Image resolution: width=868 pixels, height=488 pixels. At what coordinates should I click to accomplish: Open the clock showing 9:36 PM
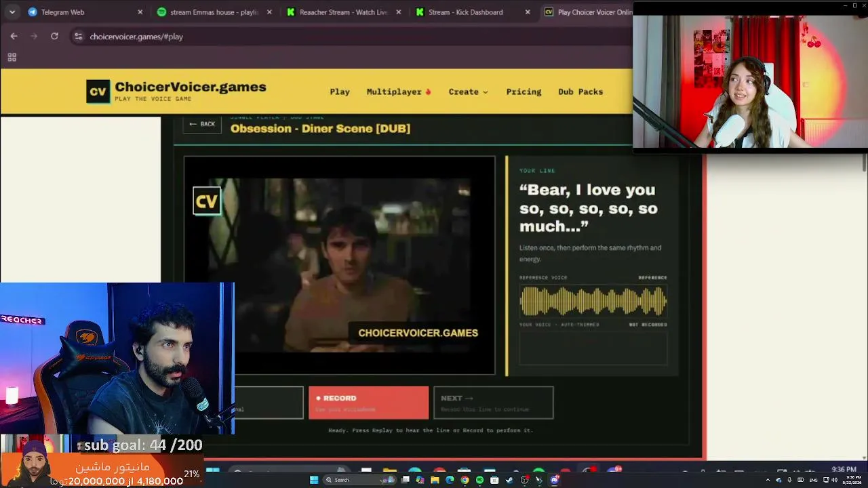[x=852, y=479]
